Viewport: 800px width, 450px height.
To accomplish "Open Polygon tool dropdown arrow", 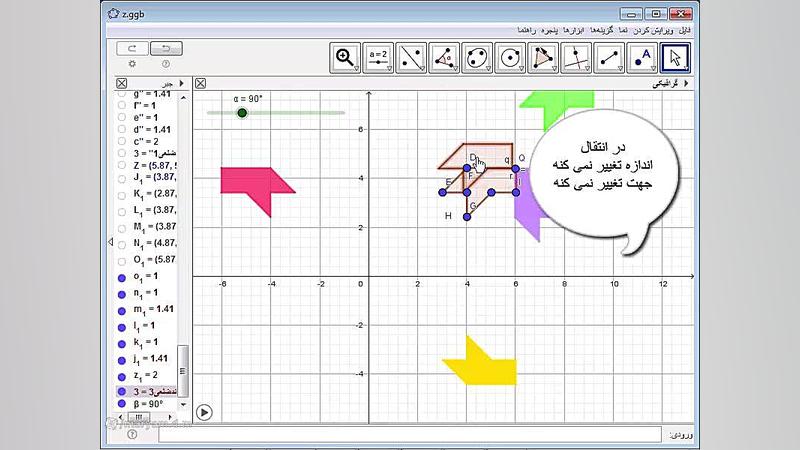I will tap(554, 68).
